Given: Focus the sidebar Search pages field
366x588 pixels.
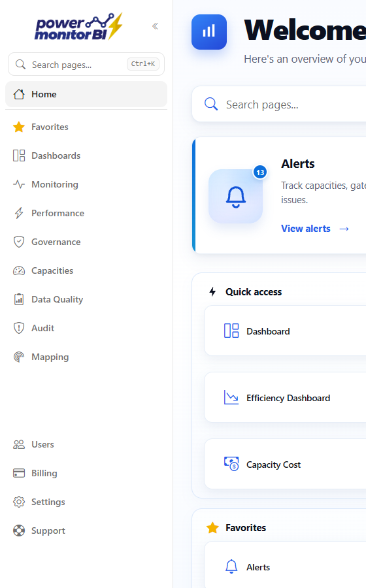Looking at the screenshot, I should [86, 64].
